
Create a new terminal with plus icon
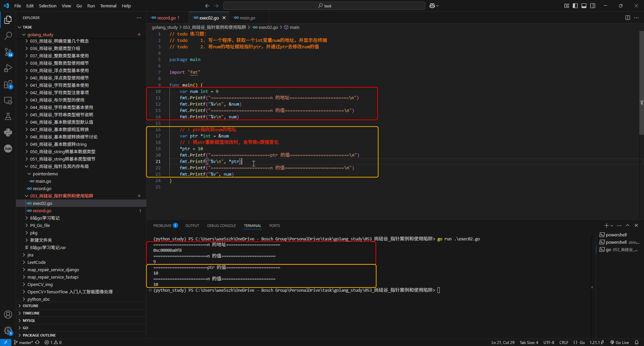[606, 226]
